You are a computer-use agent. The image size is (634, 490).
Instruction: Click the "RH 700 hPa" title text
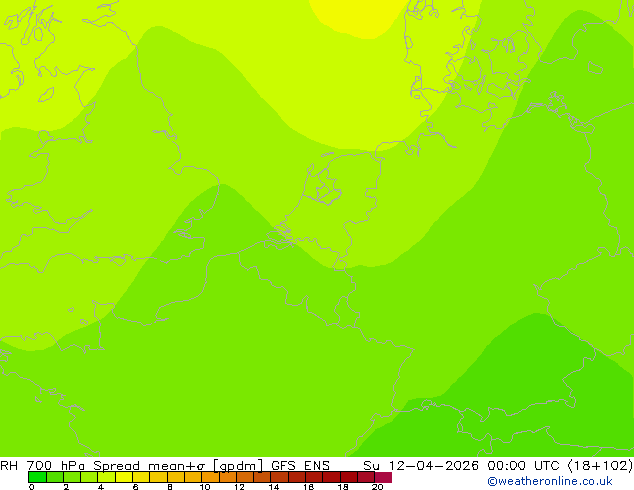[x=42, y=465]
